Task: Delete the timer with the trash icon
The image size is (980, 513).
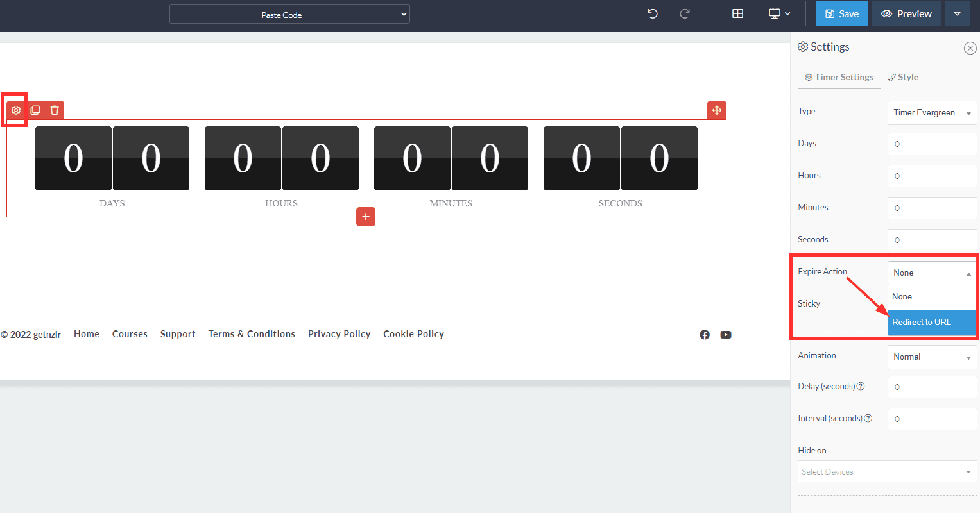Action: pos(55,110)
